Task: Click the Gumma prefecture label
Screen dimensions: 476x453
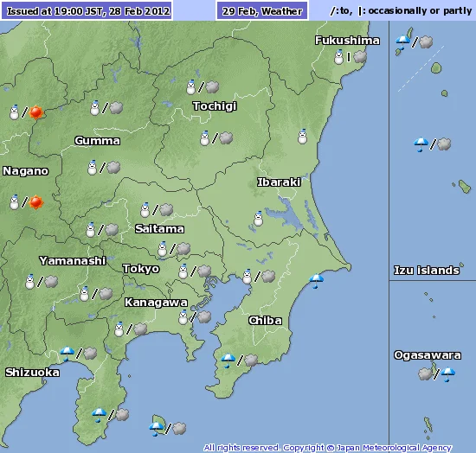Action: coord(98,141)
